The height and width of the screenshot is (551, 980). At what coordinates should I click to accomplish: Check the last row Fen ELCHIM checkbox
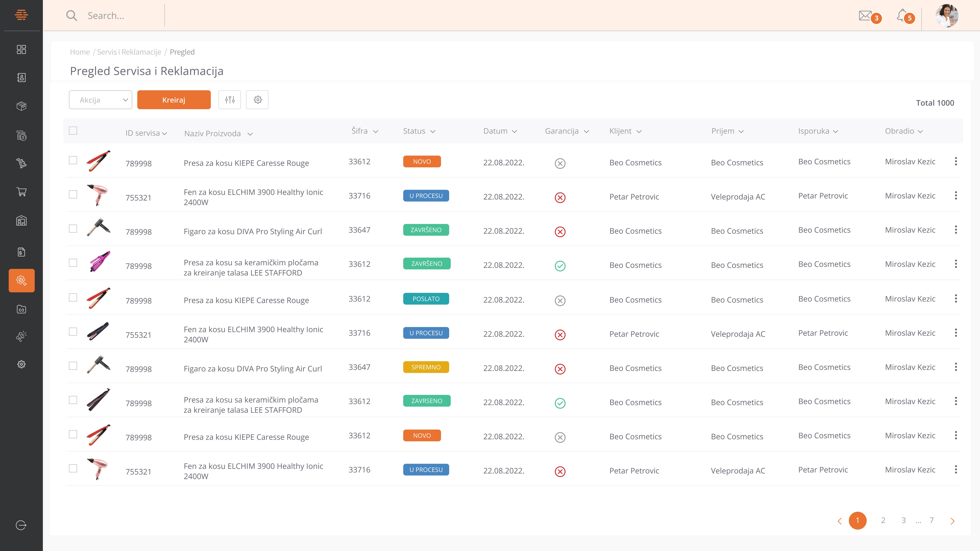[x=73, y=469]
